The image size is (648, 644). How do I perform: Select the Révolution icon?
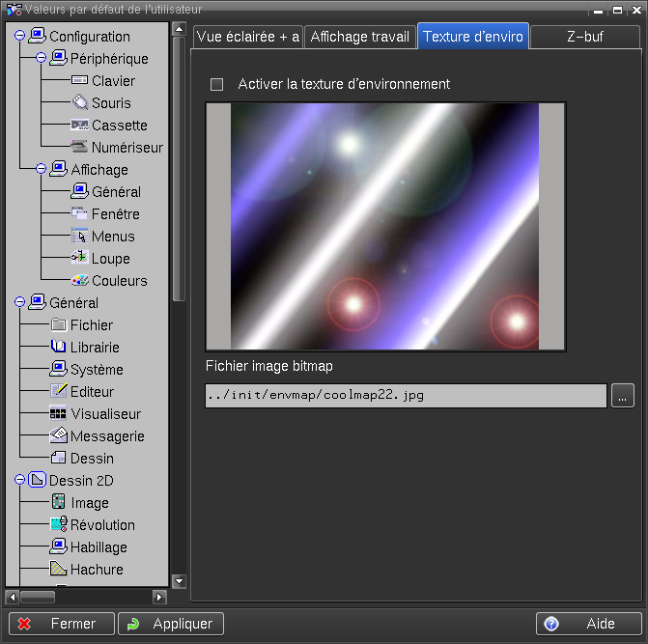click(59, 524)
